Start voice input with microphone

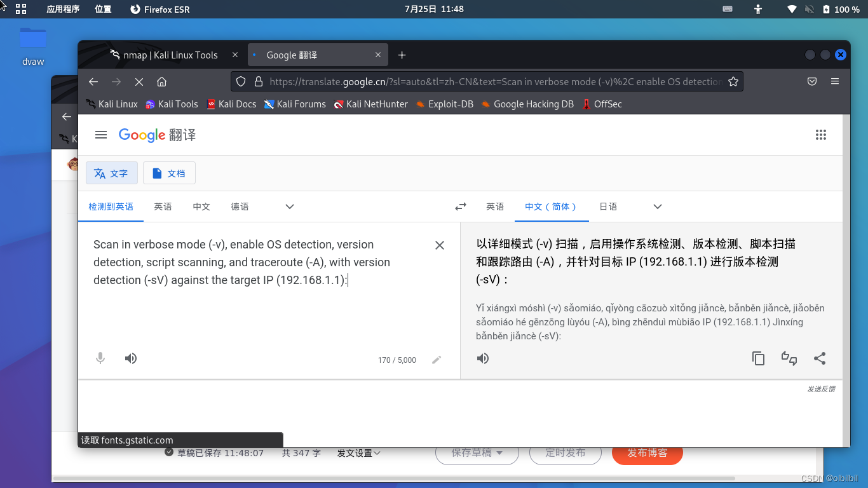coord(100,358)
